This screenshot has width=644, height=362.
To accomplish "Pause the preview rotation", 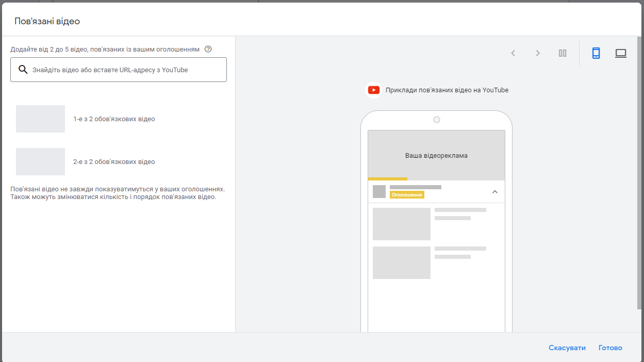I will [563, 53].
